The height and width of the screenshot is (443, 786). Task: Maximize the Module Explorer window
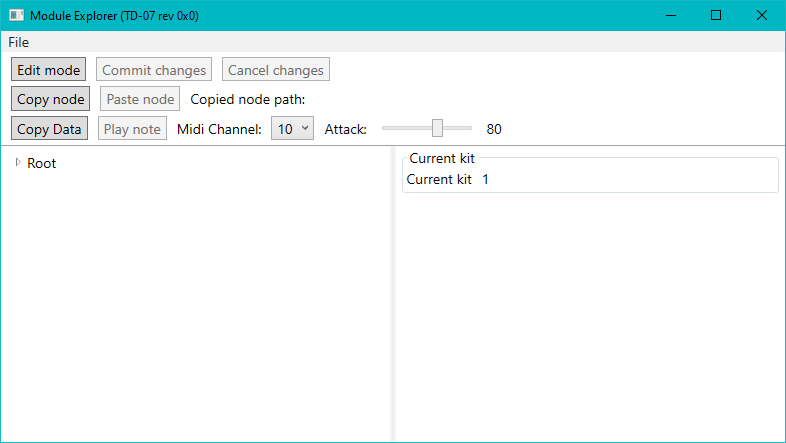[x=716, y=15]
